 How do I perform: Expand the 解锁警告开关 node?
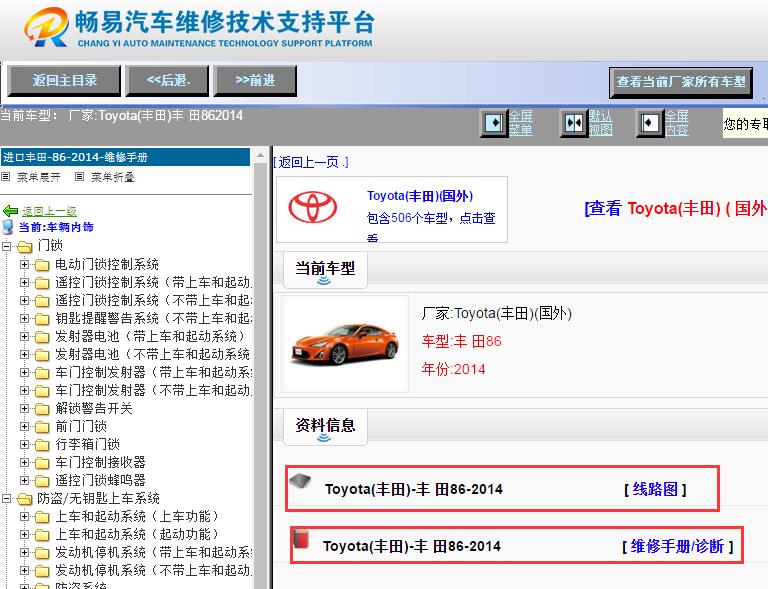24,408
